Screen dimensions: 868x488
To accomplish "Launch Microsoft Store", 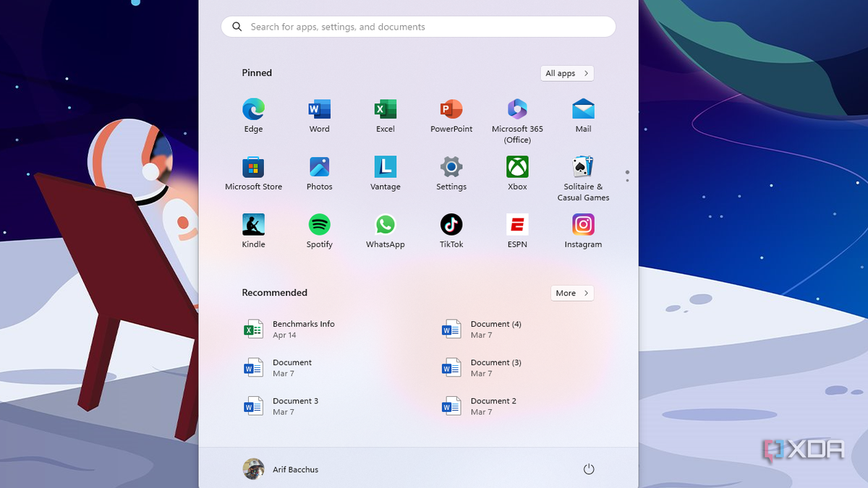I will point(253,174).
